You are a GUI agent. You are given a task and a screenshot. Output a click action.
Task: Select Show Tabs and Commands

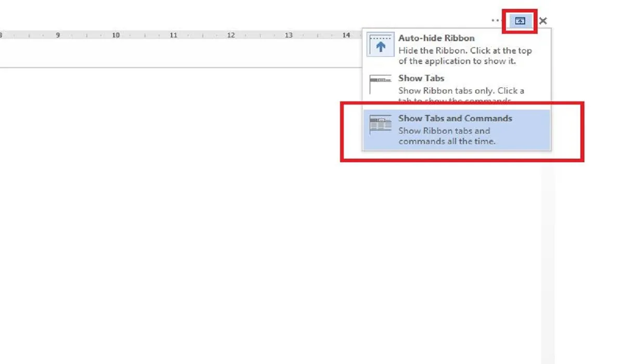[x=456, y=129]
